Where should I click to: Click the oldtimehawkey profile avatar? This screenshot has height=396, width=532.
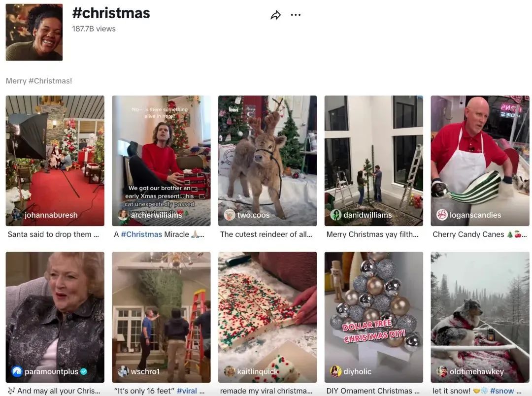(442, 371)
